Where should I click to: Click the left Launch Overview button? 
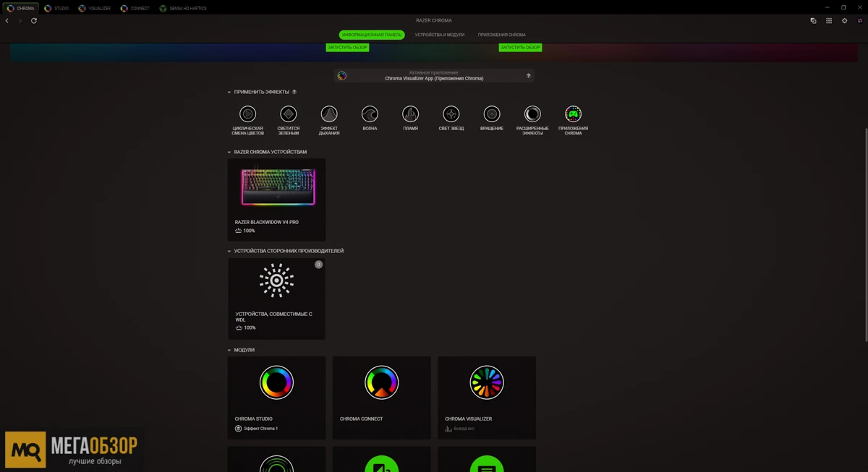[348, 48]
